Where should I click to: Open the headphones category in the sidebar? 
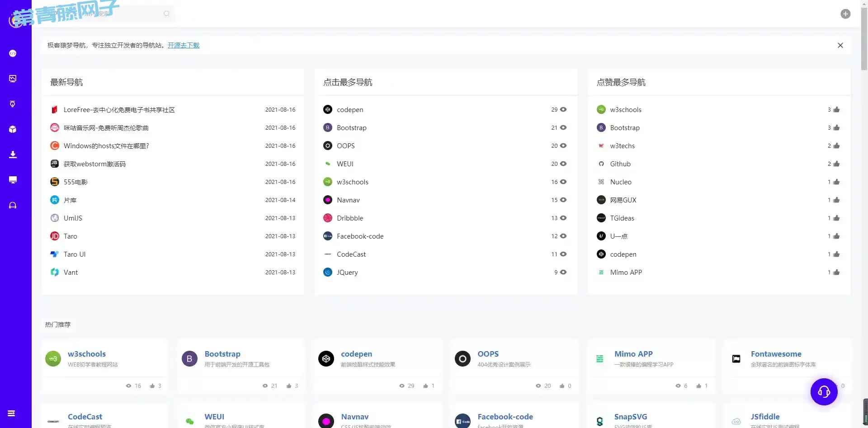13,205
